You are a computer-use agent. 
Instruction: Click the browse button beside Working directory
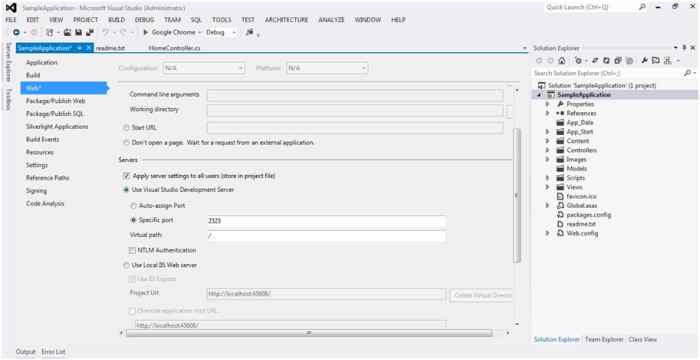point(509,111)
